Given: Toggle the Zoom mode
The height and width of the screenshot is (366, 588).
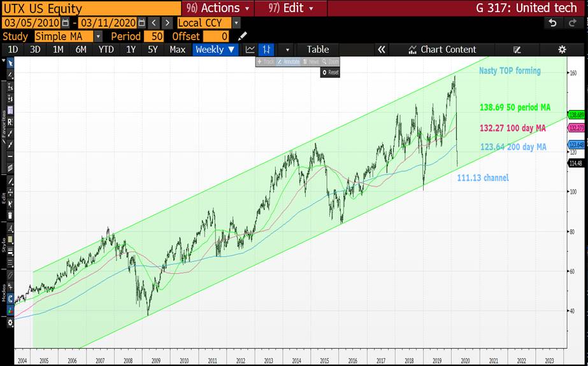Looking at the screenshot, I should click(330, 62).
